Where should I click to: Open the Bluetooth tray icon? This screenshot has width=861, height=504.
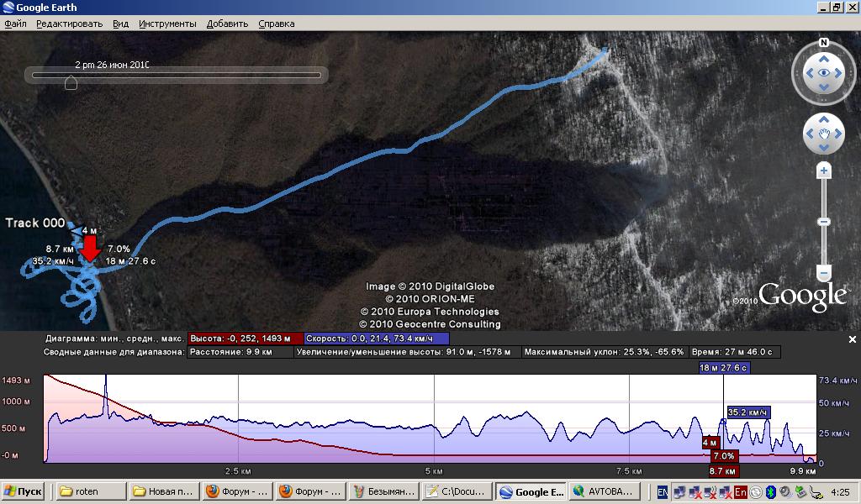pos(770,492)
